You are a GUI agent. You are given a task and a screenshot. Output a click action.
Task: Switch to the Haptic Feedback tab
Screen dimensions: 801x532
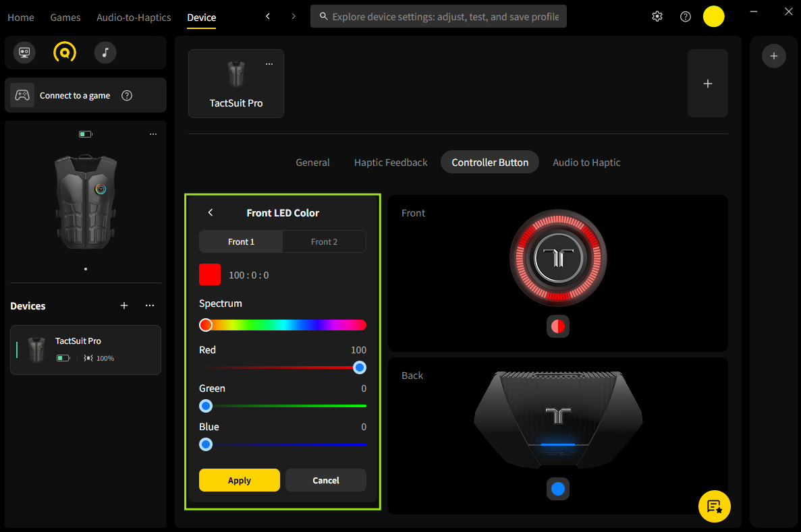pos(391,162)
